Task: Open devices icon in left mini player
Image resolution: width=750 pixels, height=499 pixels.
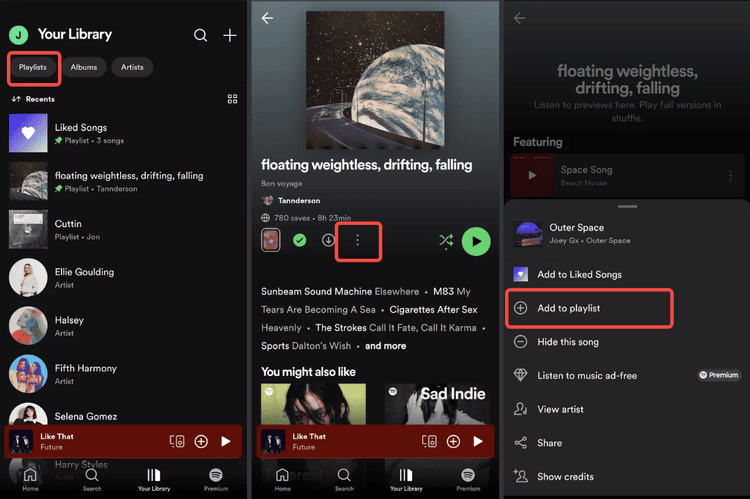Action: 177,441
